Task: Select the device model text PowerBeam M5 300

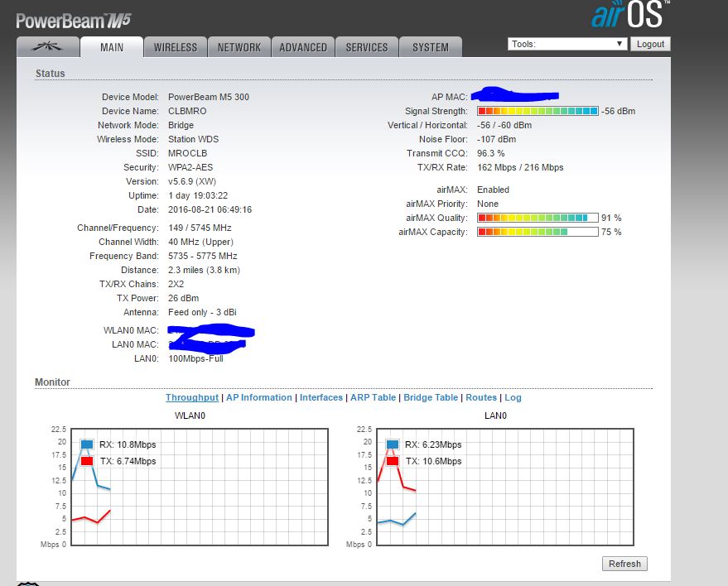Action: coord(209,97)
